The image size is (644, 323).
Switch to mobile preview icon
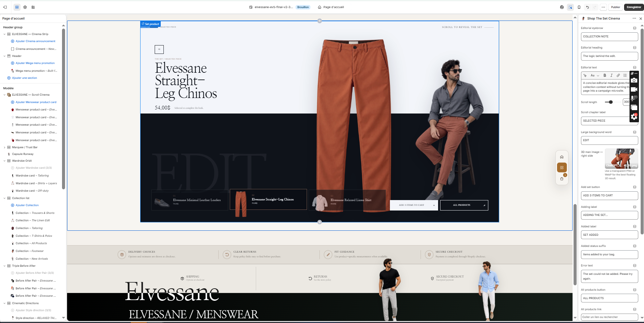pyautogui.click(x=579, y=7)
